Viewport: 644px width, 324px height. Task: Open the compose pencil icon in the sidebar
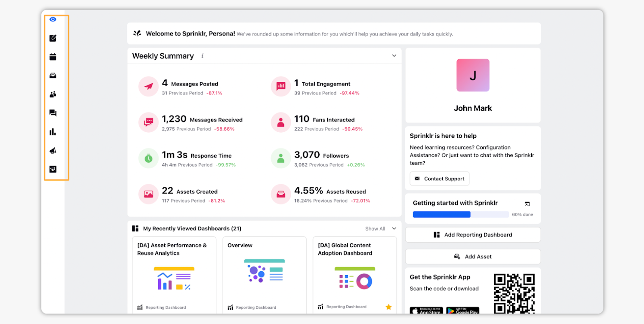click(x=53, y=38)
